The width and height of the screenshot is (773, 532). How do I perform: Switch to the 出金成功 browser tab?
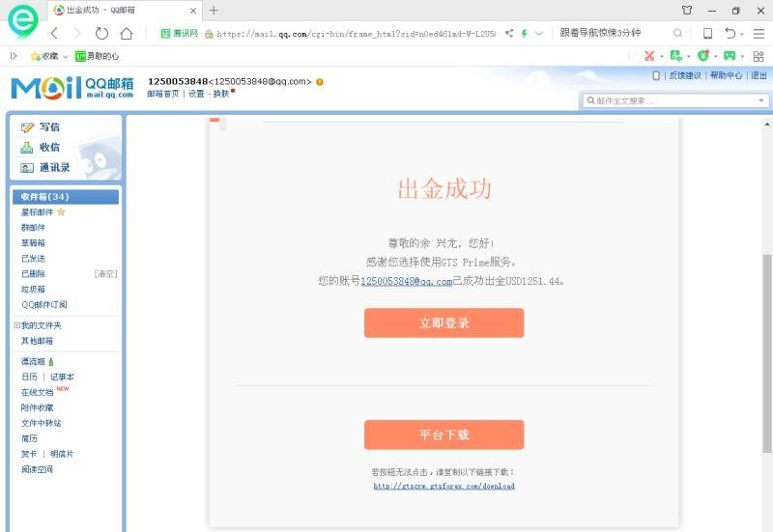point(120,10)
